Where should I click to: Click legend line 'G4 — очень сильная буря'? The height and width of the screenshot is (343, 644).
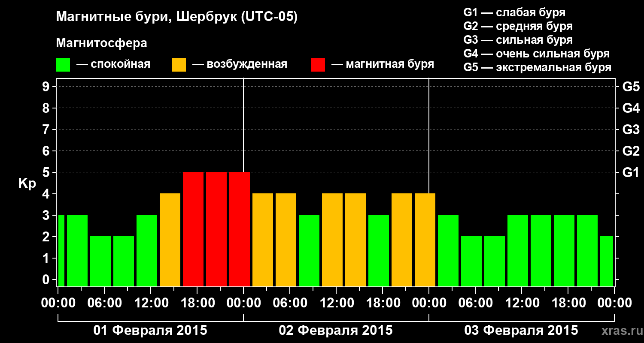pyautogui.click(x=536, y=54)
